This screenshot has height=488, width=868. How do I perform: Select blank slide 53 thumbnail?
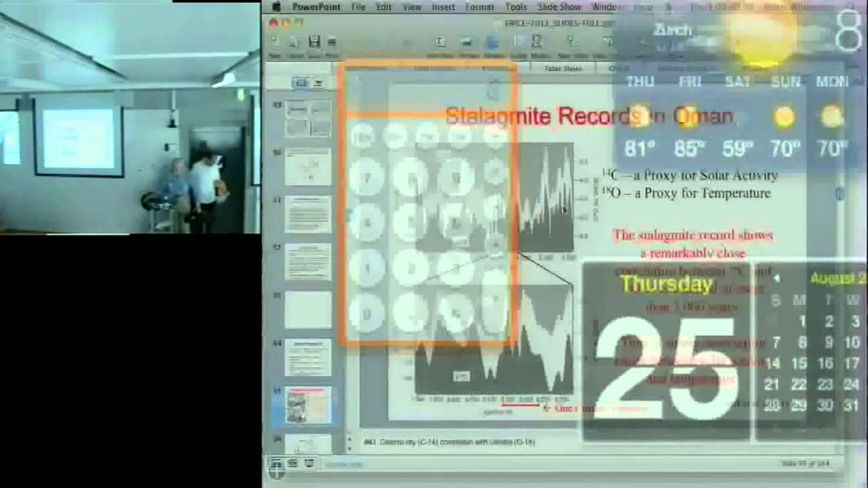(x=308, y=310)
